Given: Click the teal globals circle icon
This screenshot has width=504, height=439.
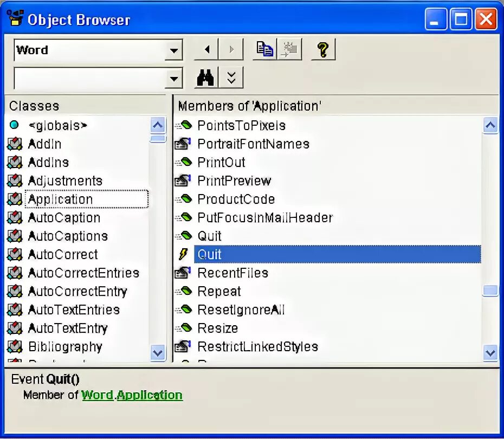Looking at the screenshot, I should pos(14,125).
